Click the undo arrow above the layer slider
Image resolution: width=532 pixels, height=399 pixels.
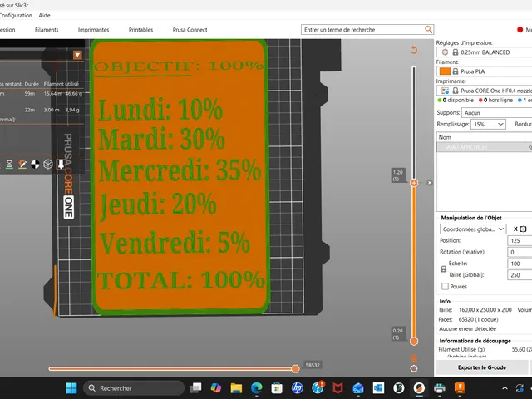pos(414,50)
